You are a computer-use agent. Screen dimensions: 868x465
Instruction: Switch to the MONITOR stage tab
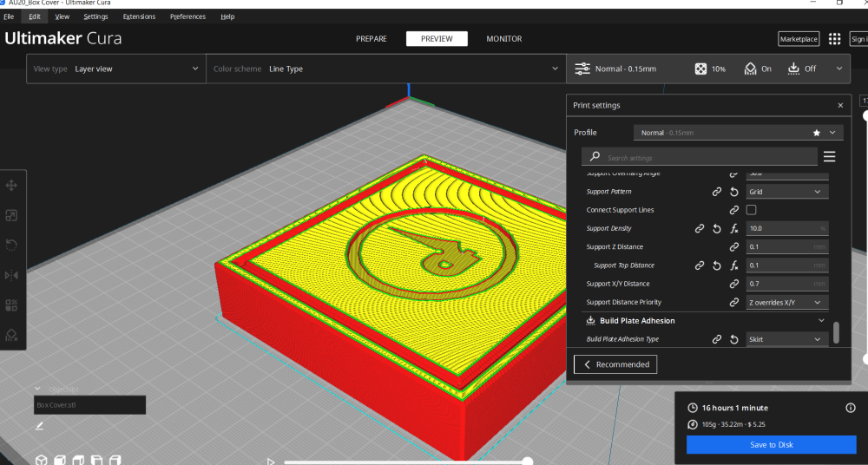click(503, 39)
